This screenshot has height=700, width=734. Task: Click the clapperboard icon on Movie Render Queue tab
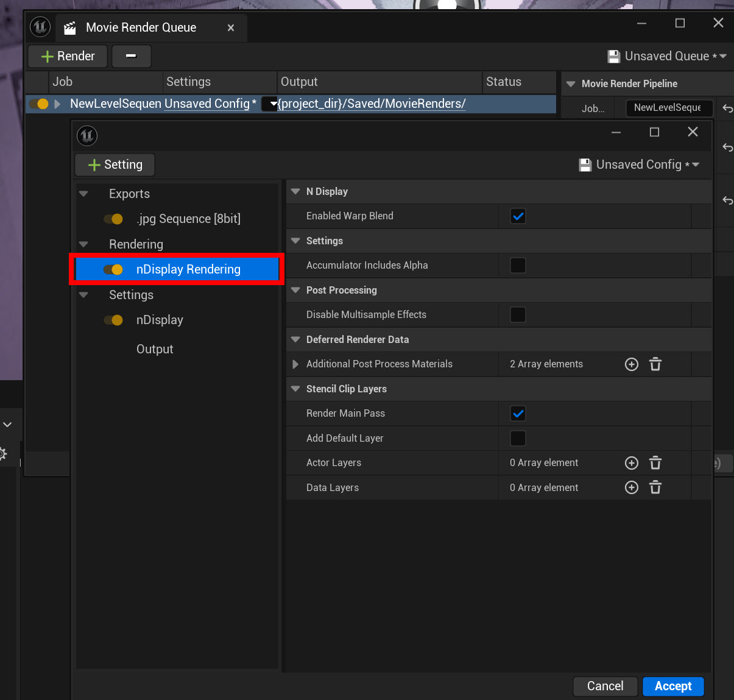point(70,27)
